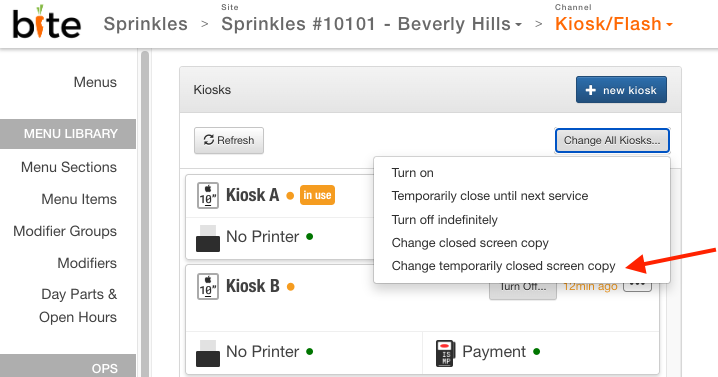The image size is (718, 377).
Task: Select Turn on from the menu
Action: [412, 173]
